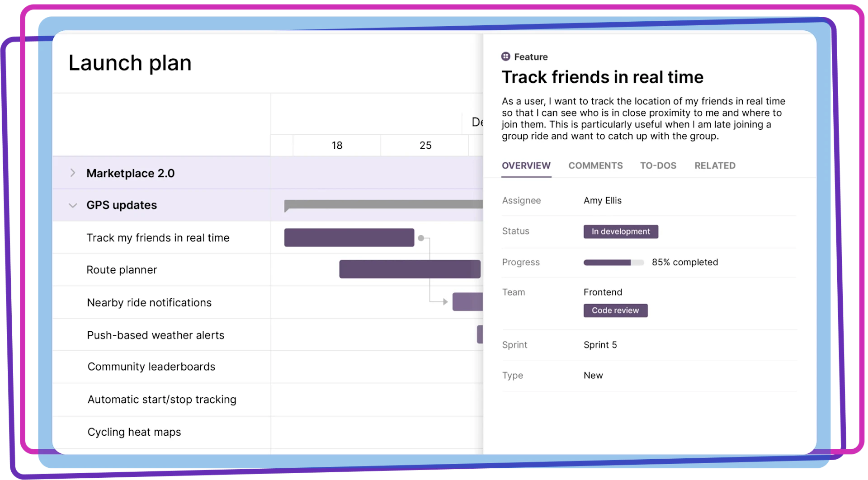Click assignee name Amy Ellis
This screenshot has width=868, height=480.
602,200
